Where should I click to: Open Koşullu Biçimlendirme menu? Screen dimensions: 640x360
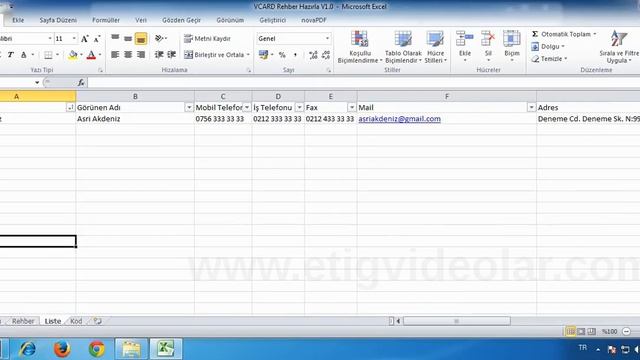[x=360, y=47]
